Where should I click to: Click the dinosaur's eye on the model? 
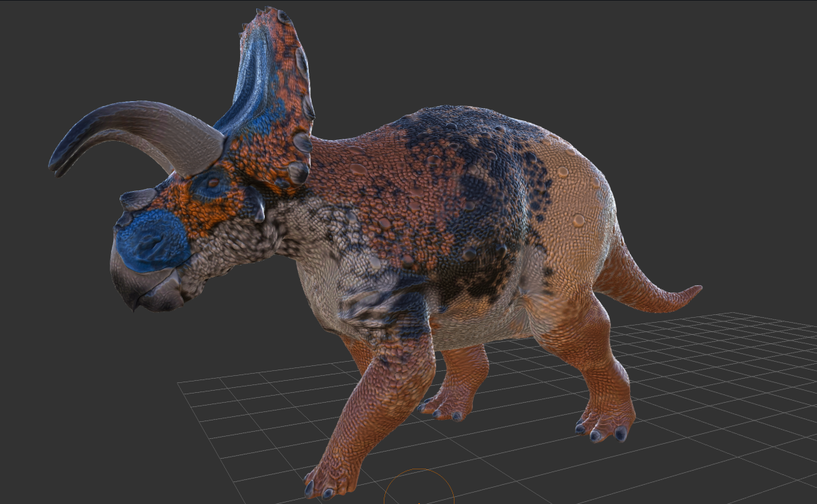click(x=212, y=183)
